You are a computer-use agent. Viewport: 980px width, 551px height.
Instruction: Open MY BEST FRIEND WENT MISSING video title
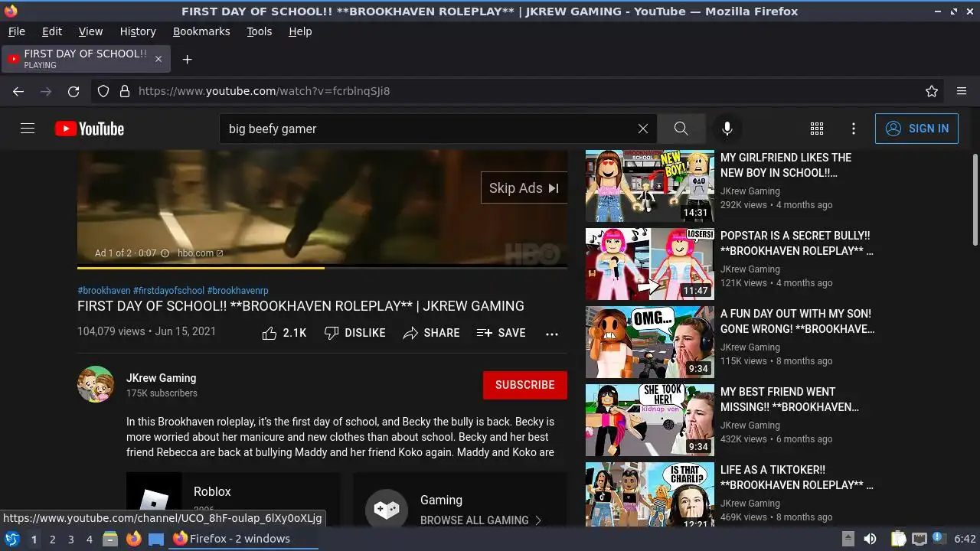(789, 399)
